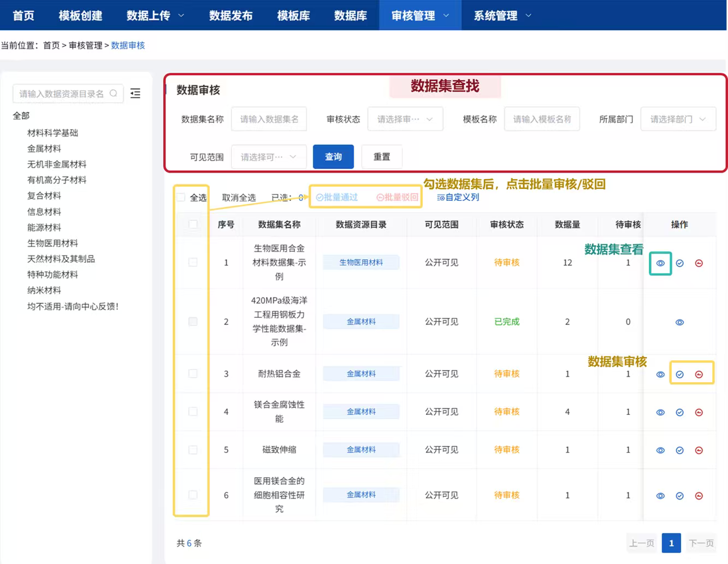Open the 审核状态 dropdown filter

(x=405, y=119)
